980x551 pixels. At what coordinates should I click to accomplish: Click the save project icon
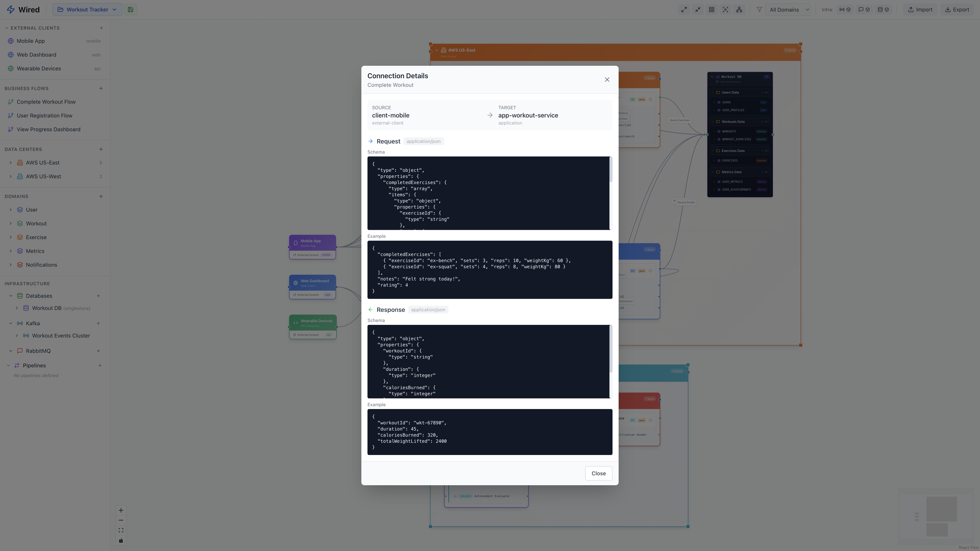click(x=131, y=9)
